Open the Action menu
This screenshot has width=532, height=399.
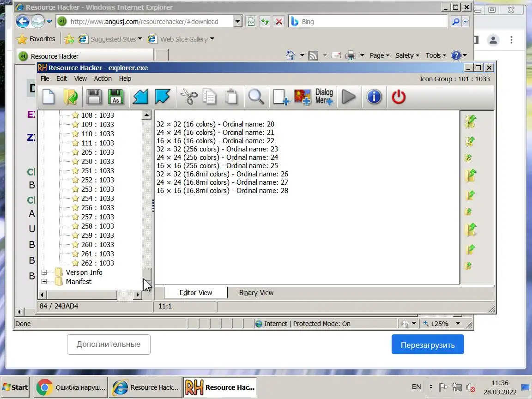pos(103,79)
